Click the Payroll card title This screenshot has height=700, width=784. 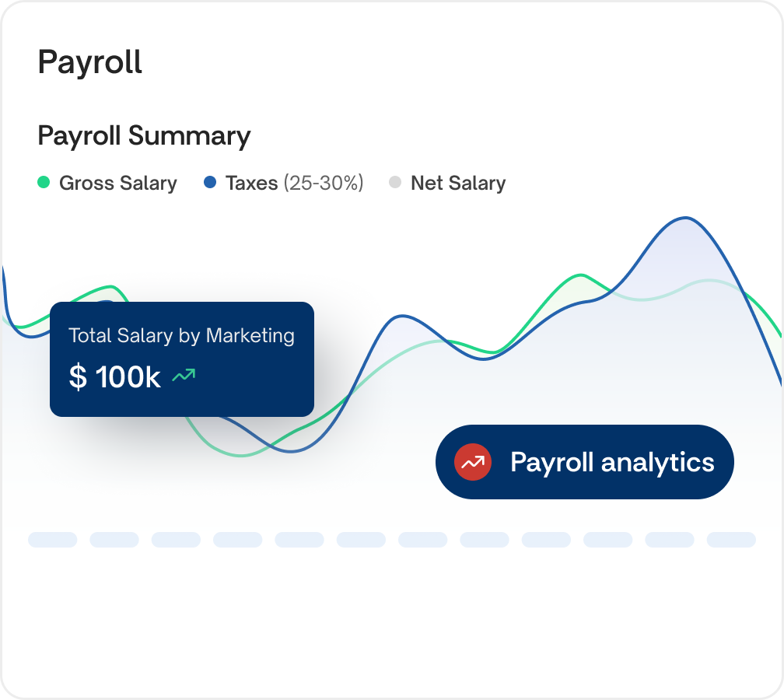coord(90,62)
